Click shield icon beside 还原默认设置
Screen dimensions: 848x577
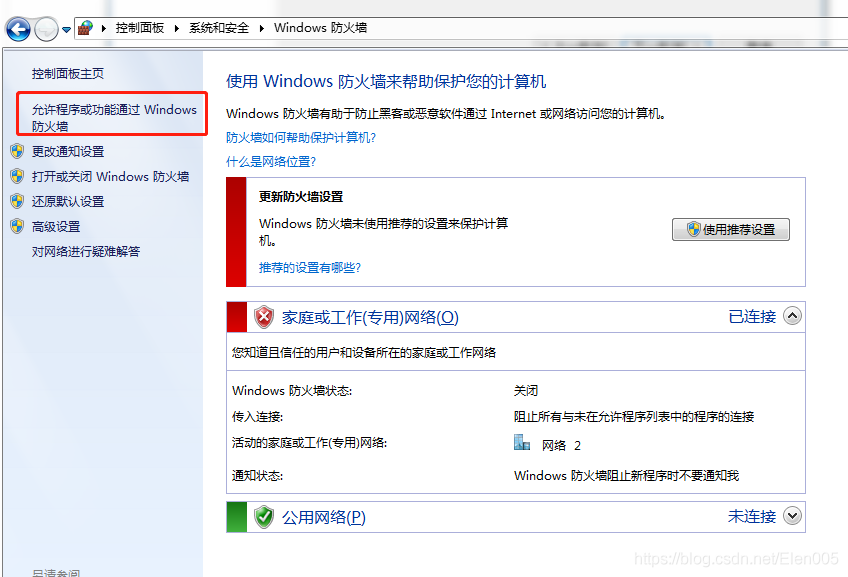17,201
